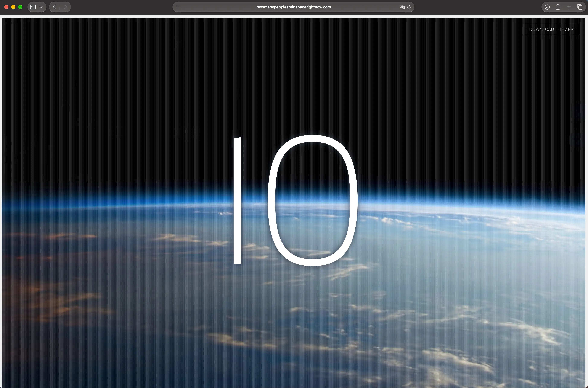Open a new tab
This screenshot has width=588, height=388.
point(569,7)
